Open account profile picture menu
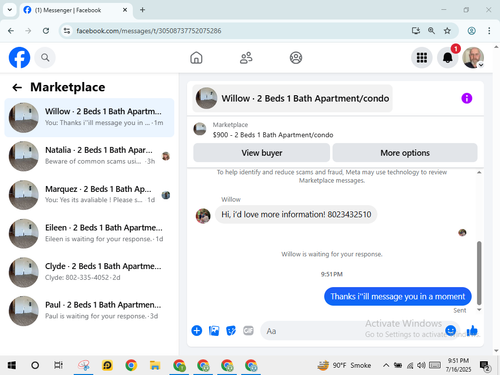Viewport: 500px width, 375px height. (473, 58)
